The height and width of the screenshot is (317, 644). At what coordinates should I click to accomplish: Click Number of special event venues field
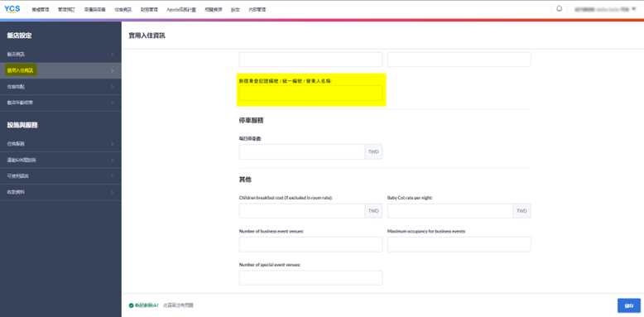[x=310, y=277]
